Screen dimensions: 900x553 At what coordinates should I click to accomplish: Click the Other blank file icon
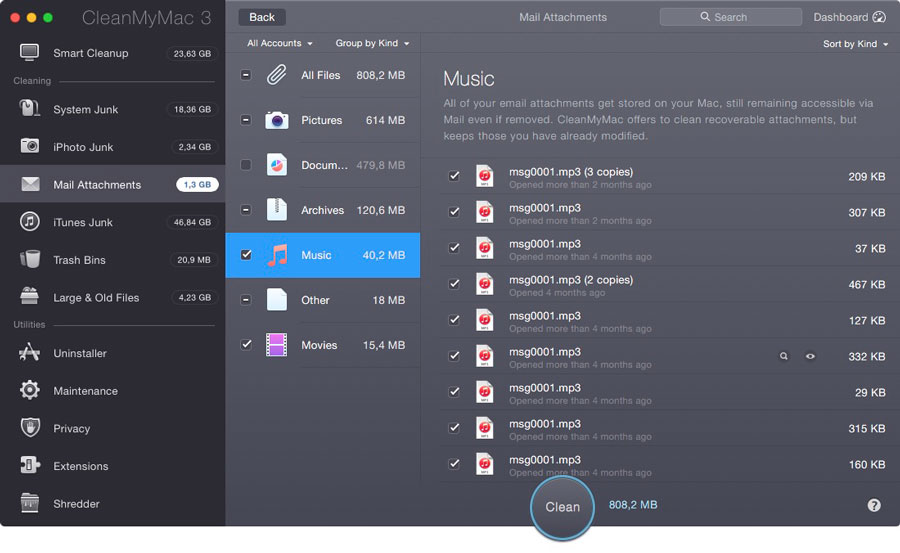(x=277, y=300)
